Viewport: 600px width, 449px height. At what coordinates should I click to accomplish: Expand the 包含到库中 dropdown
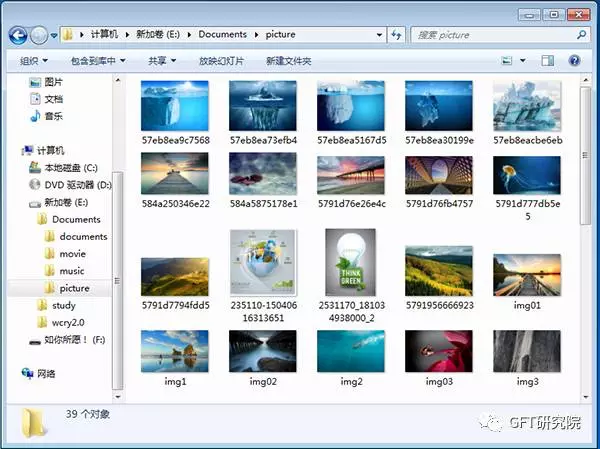pyautogui.click(x=98, y=61)
